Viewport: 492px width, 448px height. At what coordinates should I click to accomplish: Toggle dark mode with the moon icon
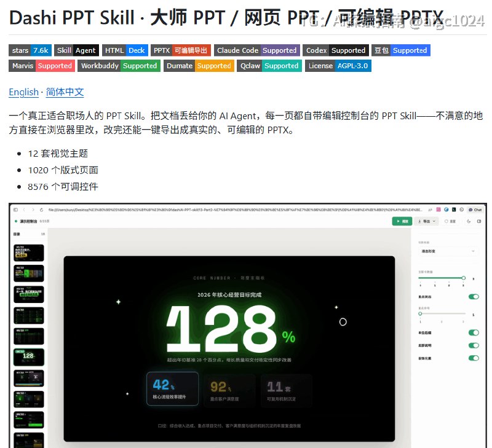469,221
